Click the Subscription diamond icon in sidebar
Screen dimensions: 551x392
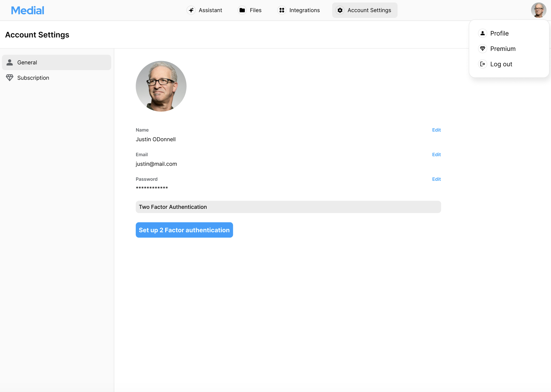coord(10,78)
